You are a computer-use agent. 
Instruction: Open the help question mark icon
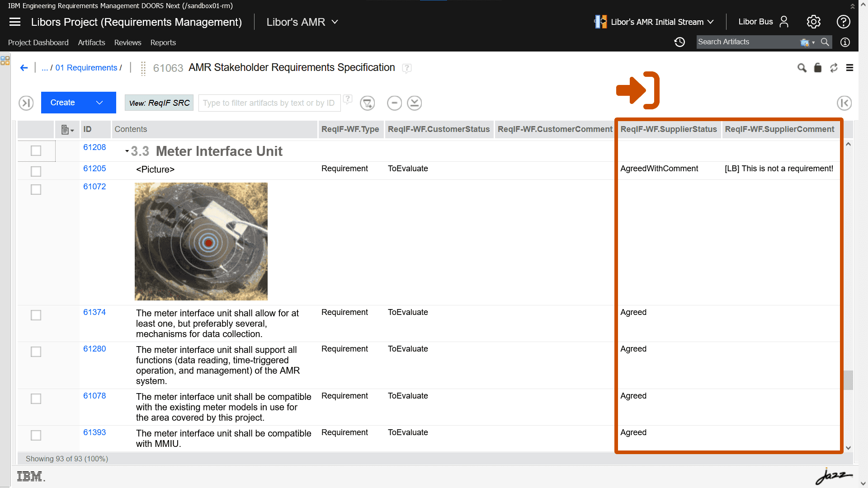click(843, 22)
